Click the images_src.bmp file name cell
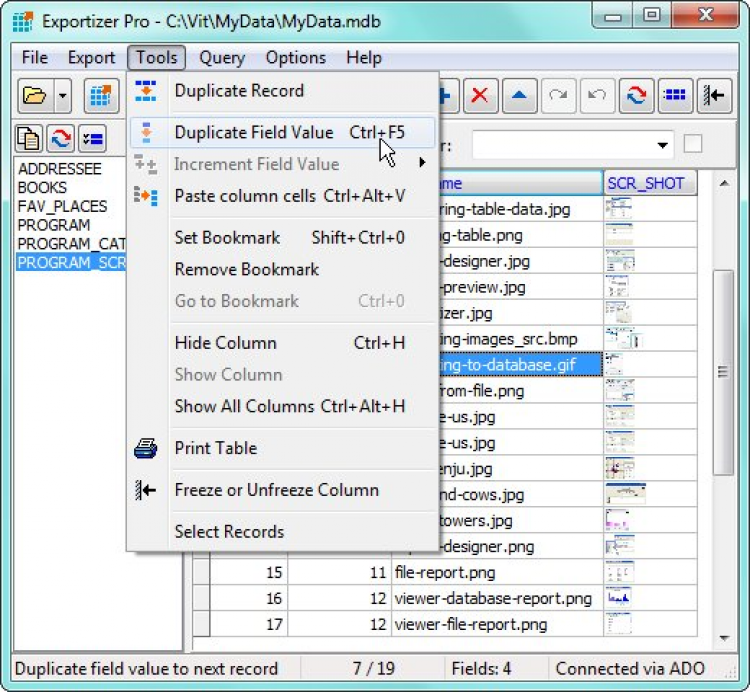The image size is (750, 692). pos(520,339)
